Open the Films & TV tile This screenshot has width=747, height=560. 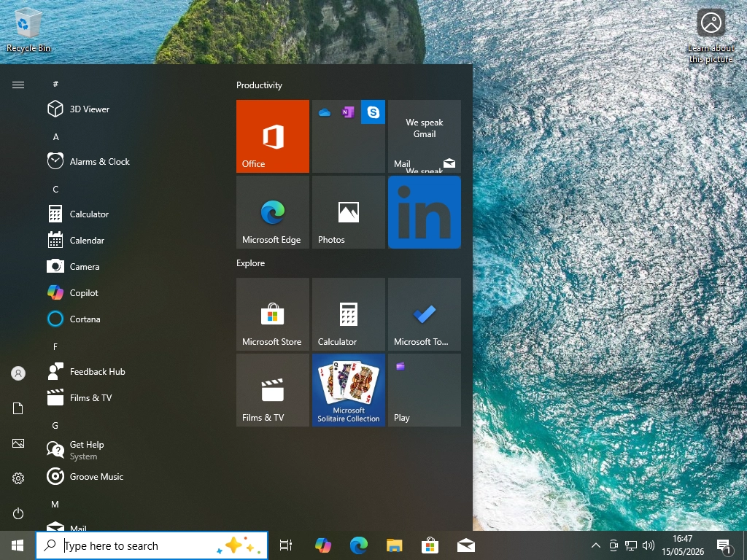[x=273, y=390]
